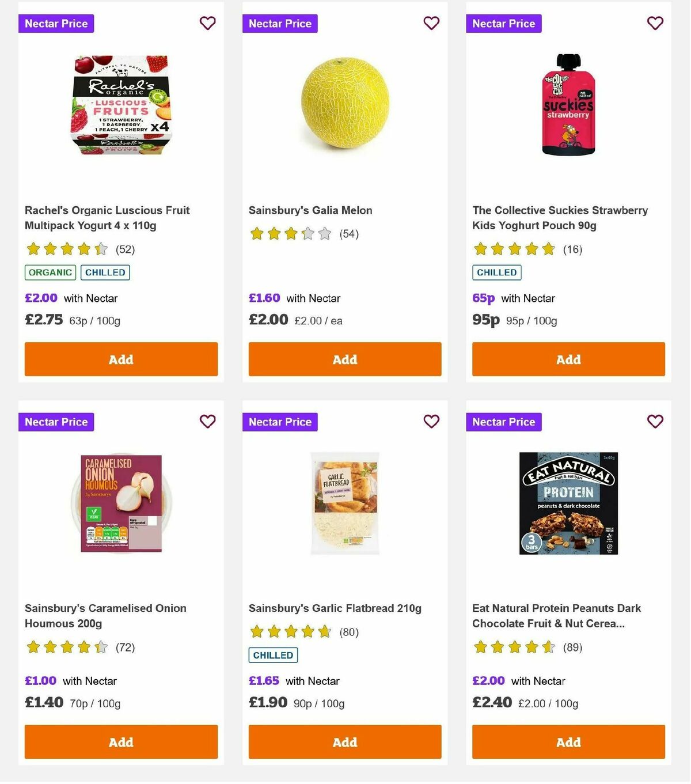Select the CHILLED tag on Garlic Flatbread
This screenshot has height=784, width=691.
tap(273, 655)
